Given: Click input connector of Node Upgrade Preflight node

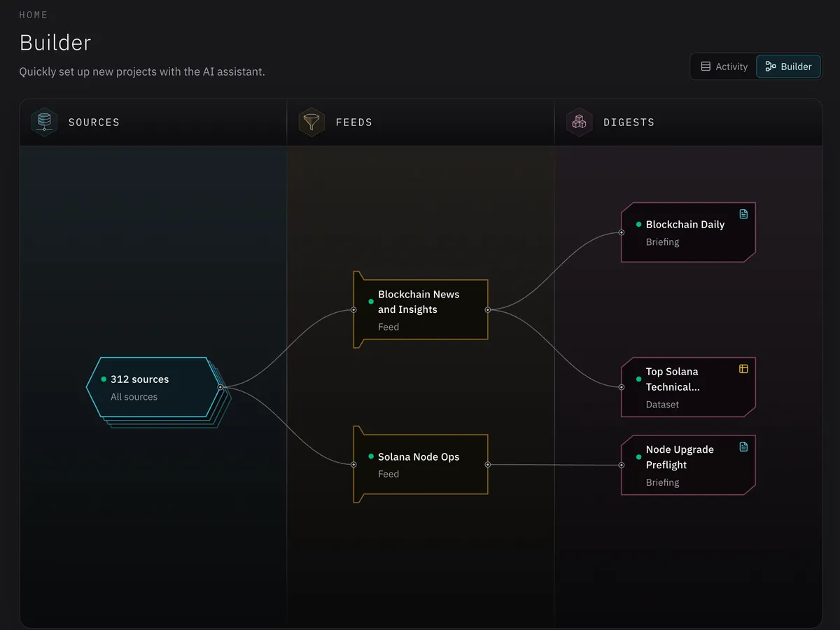Looking at the screenshot, I should coord(622,465).
